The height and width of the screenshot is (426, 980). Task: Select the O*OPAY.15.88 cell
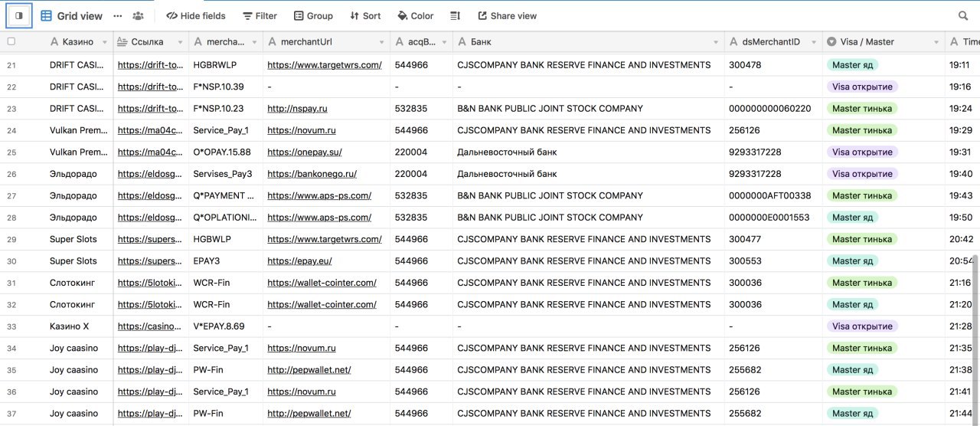pyautogui.click(x=226, y=152)
